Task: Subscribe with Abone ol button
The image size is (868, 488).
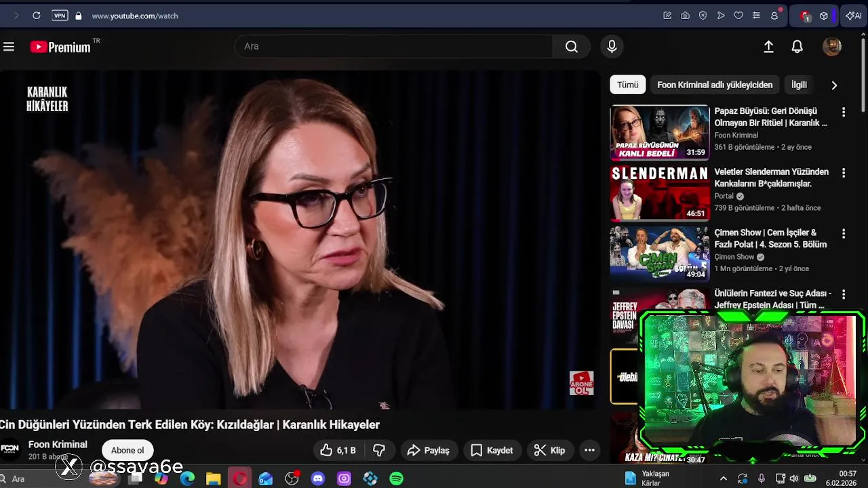Action: [x=127, y=450]
